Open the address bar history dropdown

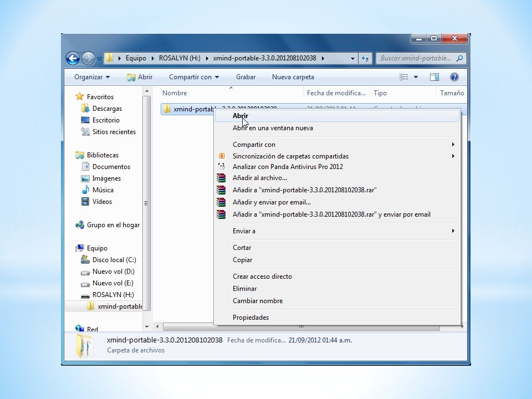pos(352,58)
